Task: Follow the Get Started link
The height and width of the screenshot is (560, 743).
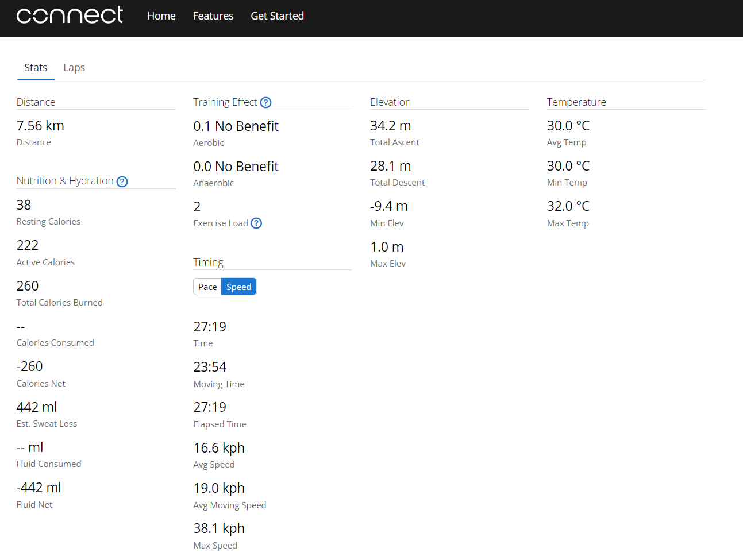Action: tap(277, 16)
